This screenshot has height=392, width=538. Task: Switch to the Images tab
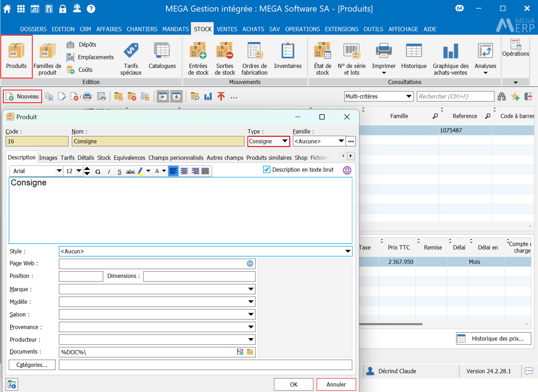tap(48, 158)
